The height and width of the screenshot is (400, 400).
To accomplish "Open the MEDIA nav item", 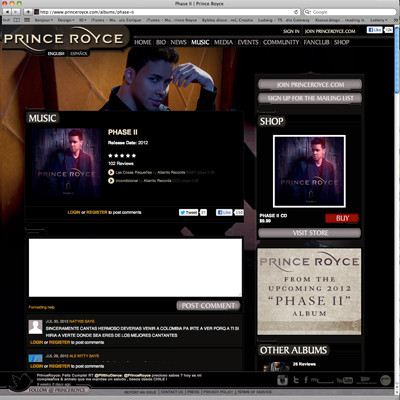I will point(223,42).
